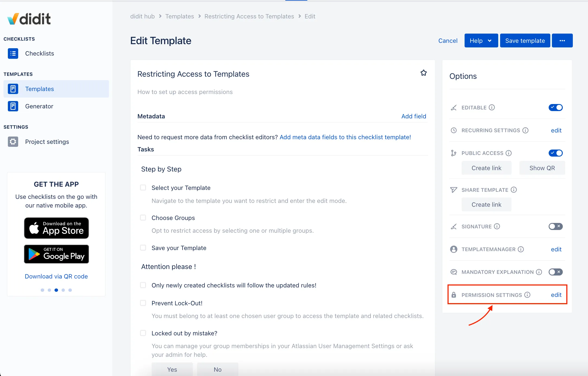Click Show QR button
The height and width of the screenshot is (376, 588).
click(542, 168)
